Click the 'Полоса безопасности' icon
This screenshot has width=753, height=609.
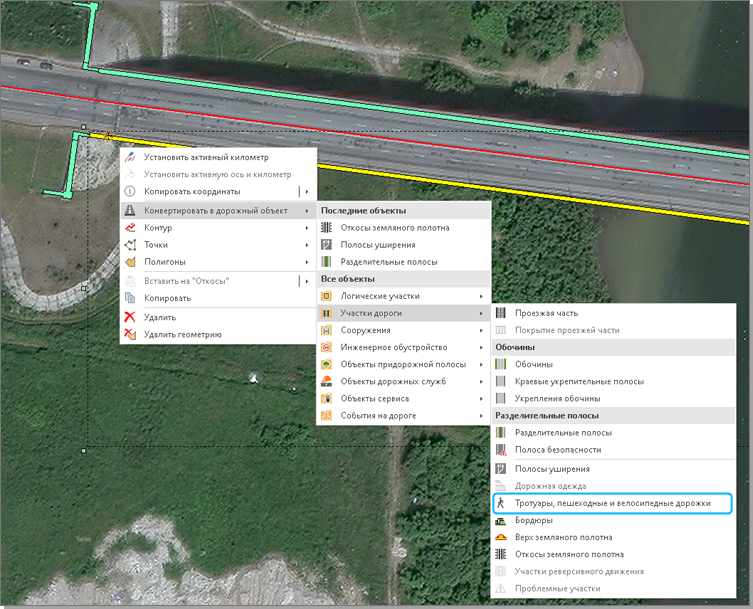(501, 450)
